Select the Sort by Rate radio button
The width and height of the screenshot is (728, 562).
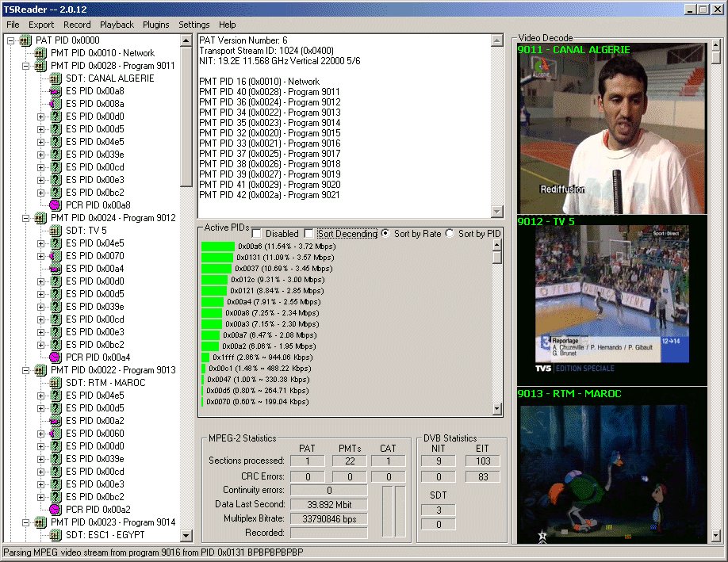click(x=385, y=233)
